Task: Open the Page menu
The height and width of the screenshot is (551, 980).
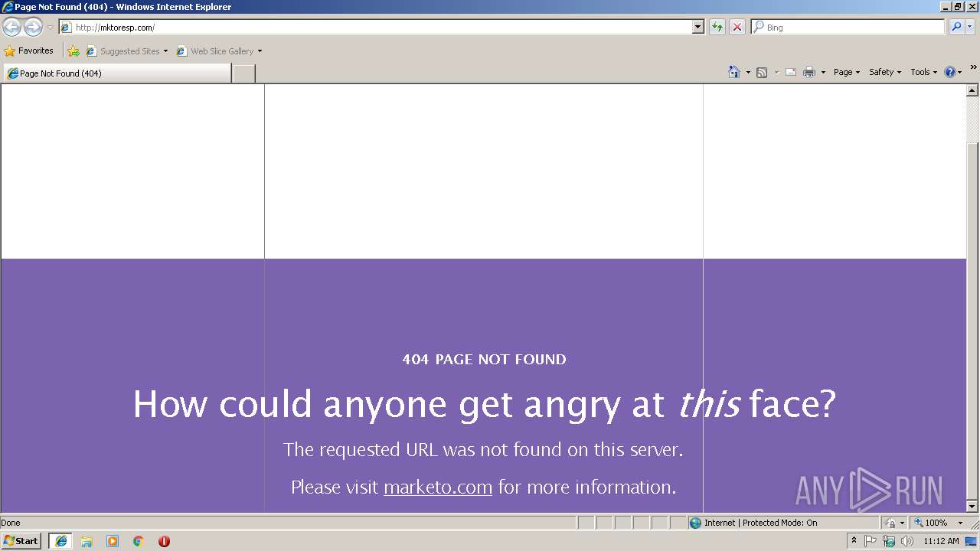Action: 847,72
